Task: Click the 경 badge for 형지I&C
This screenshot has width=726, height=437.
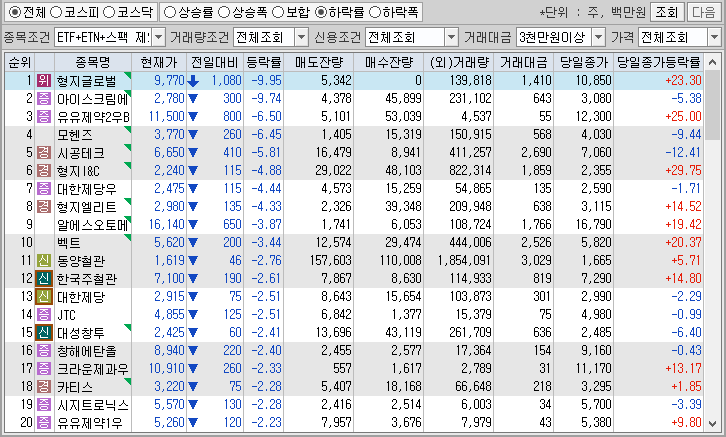Action: [x=44, y=171]
